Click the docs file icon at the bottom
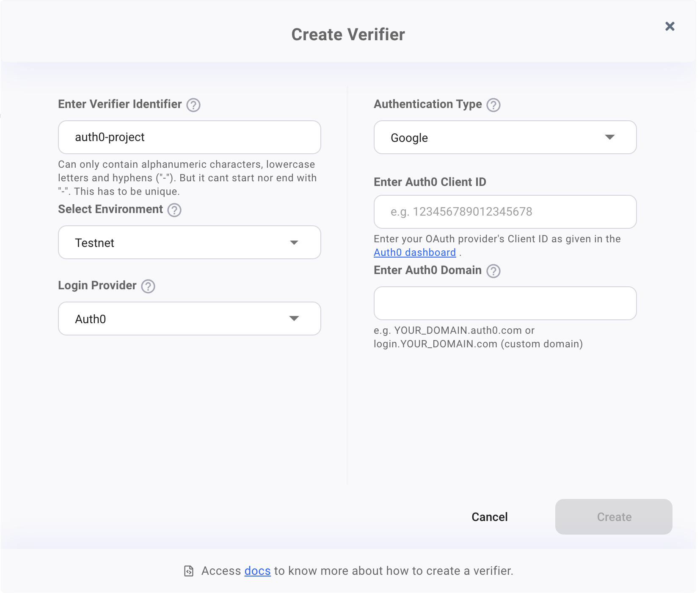The width and height of the screenshot is (700, 593). click(x=189, y=571)
